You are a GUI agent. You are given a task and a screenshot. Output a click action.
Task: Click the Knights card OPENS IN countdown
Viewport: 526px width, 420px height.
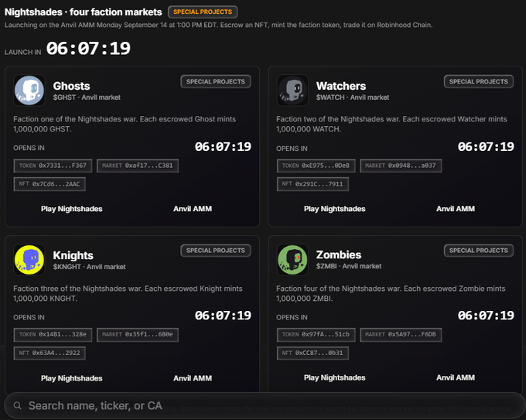(x=223, y=316)
